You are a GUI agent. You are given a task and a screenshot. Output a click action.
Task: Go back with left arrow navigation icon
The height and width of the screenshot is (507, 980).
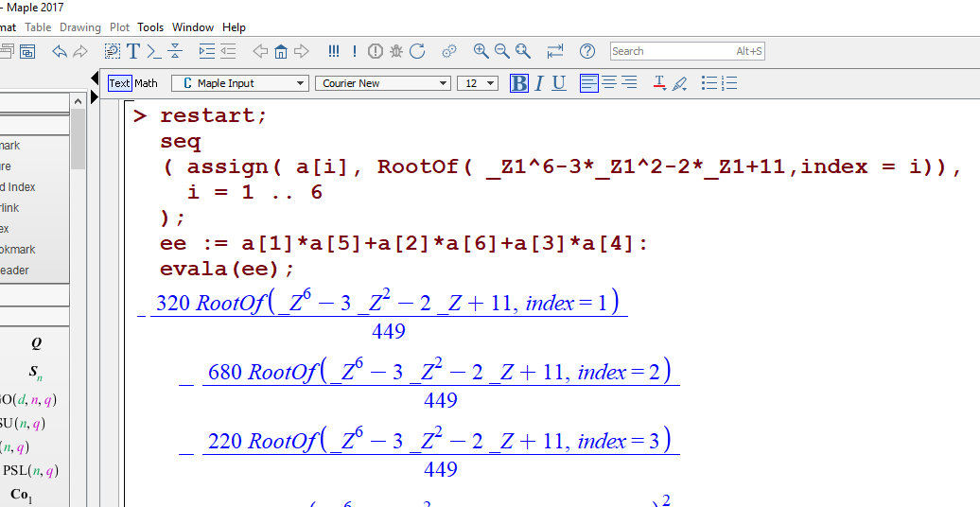(260, 51)
